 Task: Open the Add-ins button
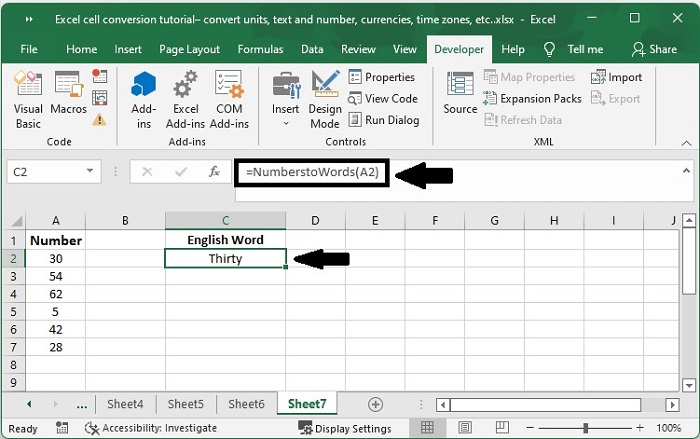coord(143,100)
